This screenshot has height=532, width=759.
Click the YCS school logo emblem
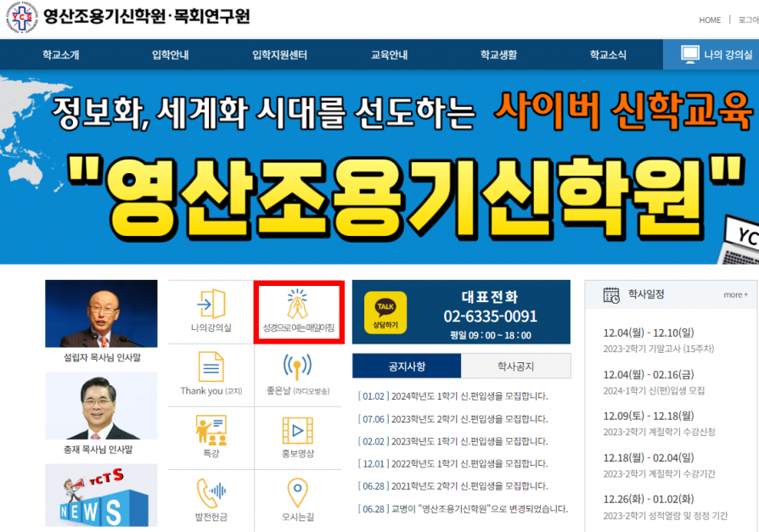22,17
